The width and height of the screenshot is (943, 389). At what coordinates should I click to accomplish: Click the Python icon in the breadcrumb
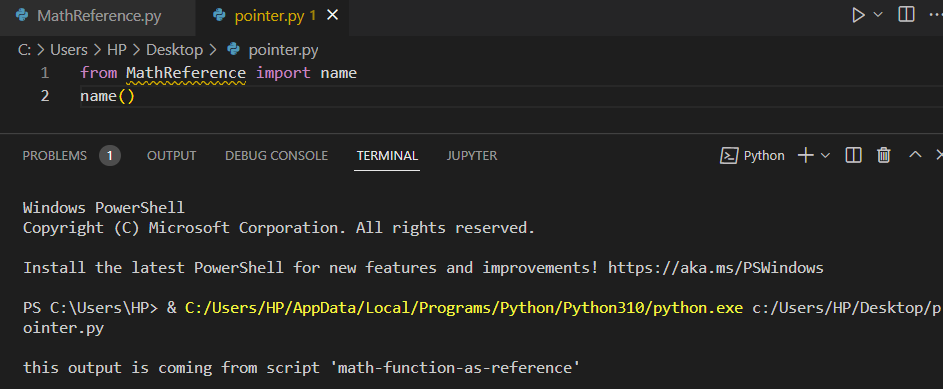(x=233, y=50)
